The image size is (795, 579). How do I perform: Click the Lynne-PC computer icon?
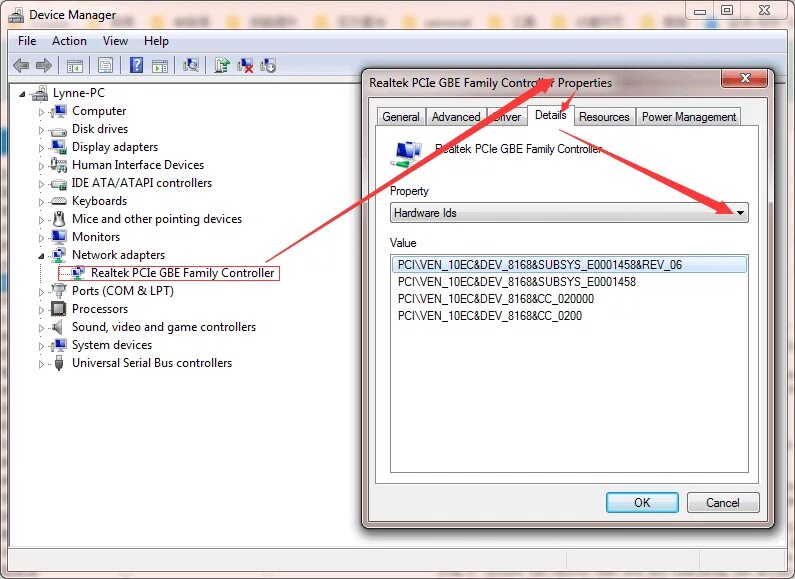[40, 93]
